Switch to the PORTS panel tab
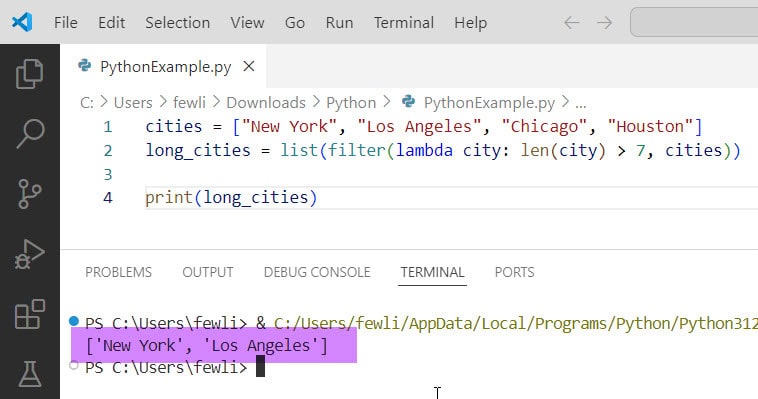The image size is (758, 399). point(514,272)
